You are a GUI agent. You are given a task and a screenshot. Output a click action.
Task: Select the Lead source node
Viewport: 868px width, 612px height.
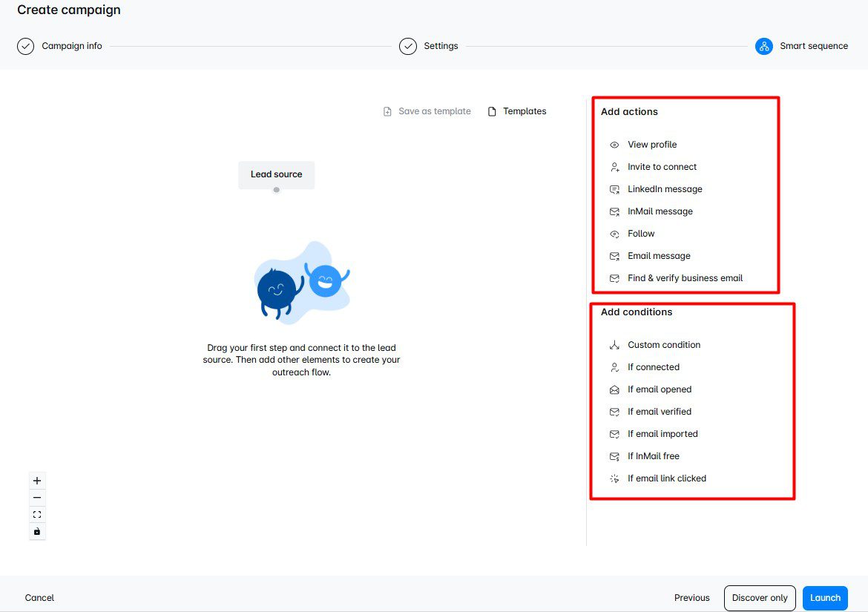pos(276,174)
